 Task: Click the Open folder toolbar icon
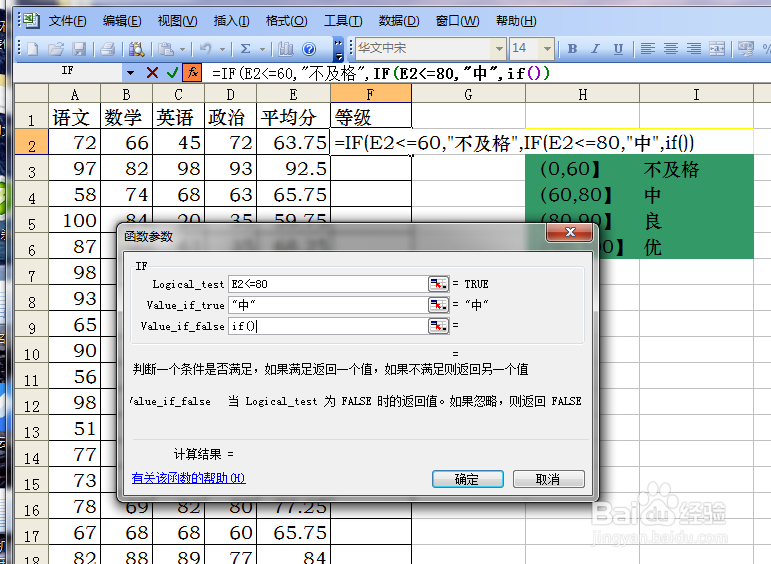click(56, 49)
